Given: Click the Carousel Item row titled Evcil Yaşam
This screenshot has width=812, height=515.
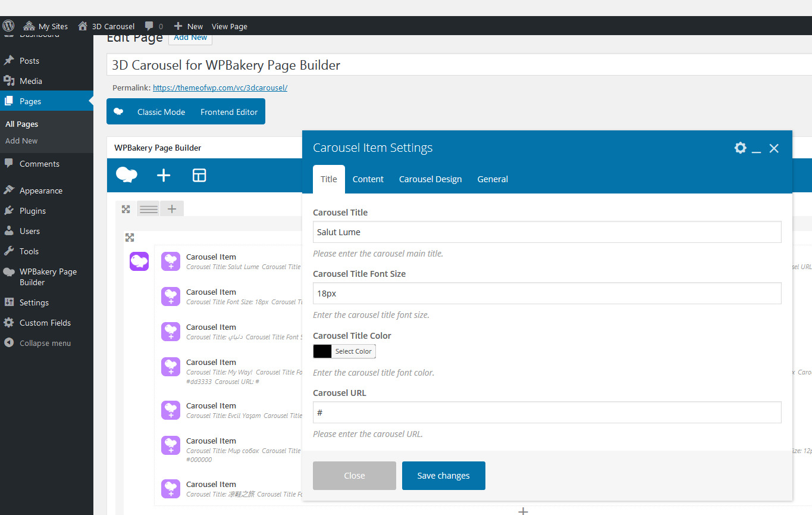Looking at the screenshot, I should pyautogui.click(x=244, y=410).
